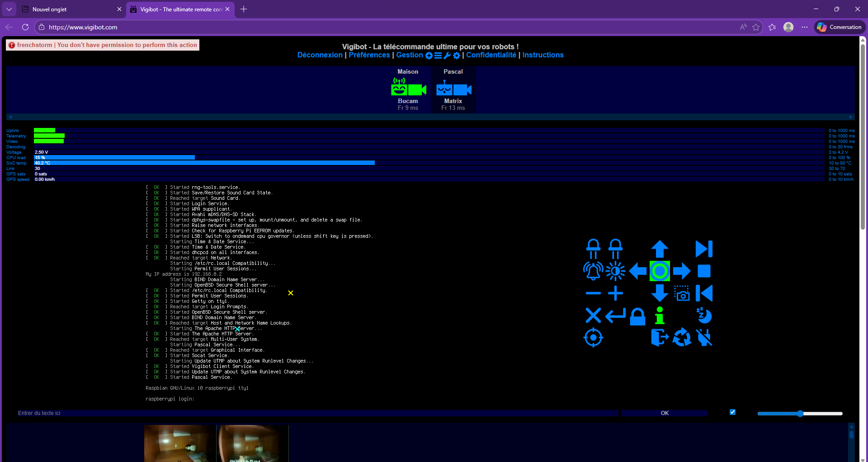The width and height of the screenshot is (868, 462).
Task: Move the robot with the up arrow
Action: pyautogui.click(x=660, y=249)
